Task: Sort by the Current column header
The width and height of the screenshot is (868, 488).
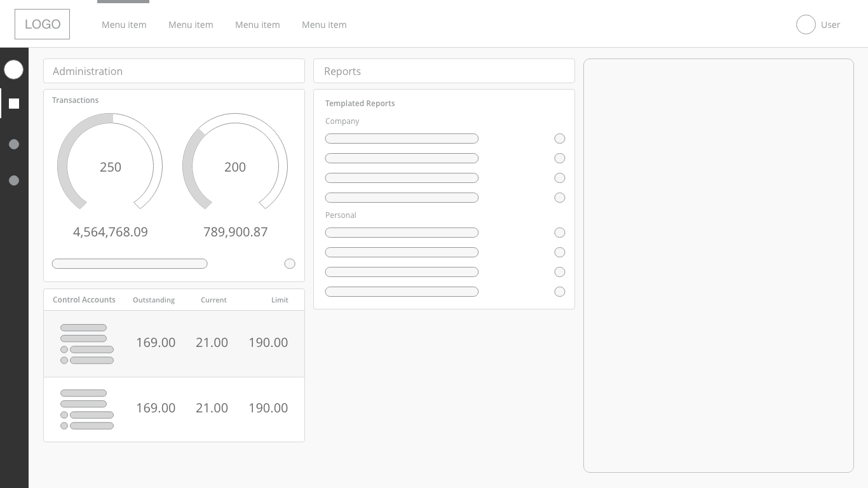Action: point(214,300)
